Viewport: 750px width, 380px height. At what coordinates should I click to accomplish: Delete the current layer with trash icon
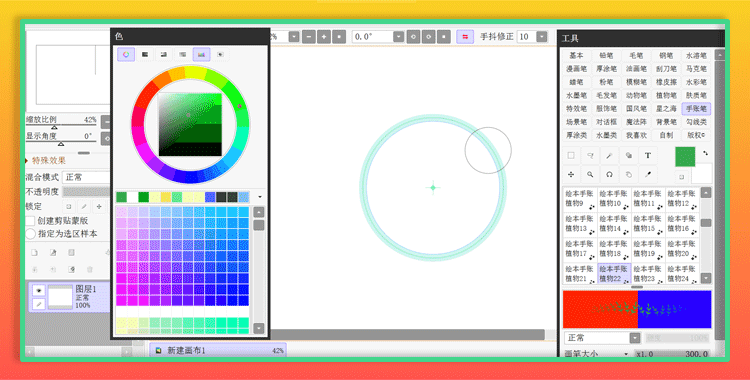pyautogui.click(x=89, y=269)
